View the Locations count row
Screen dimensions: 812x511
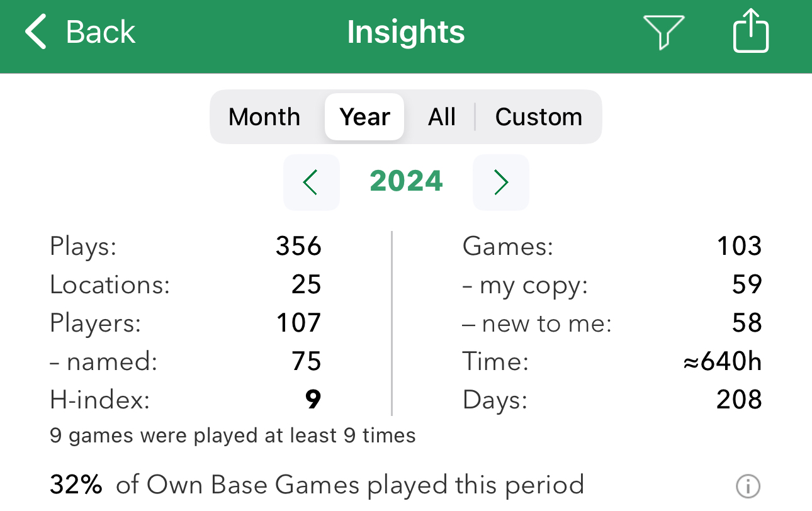(x=185, y=285)
